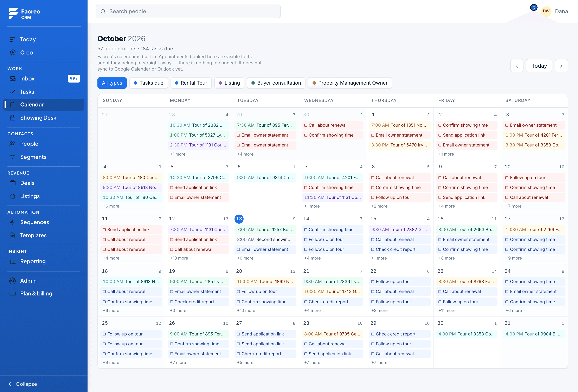The image size is (578, 392).
Task: Go to the previous month
Action: 517,66
